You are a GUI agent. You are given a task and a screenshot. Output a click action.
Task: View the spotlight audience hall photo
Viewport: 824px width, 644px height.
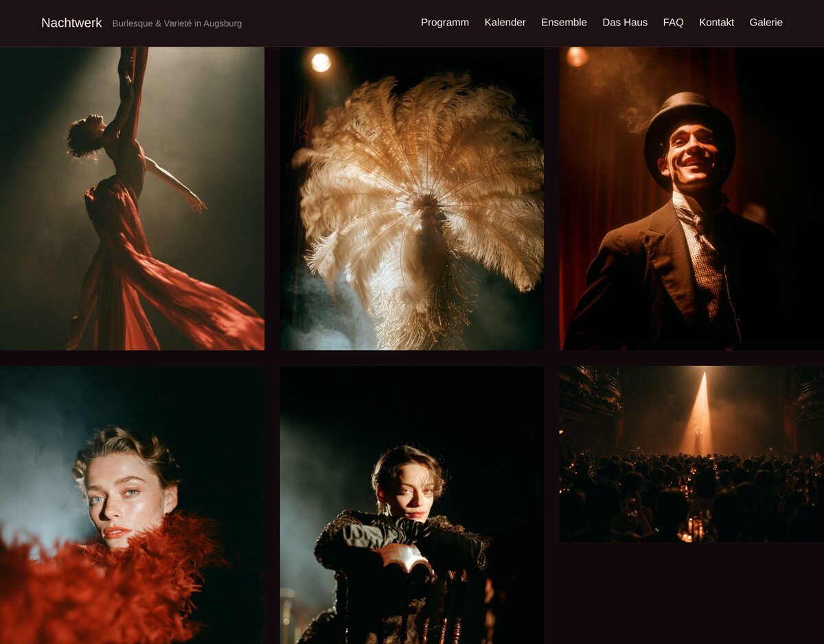coord(691,454)
